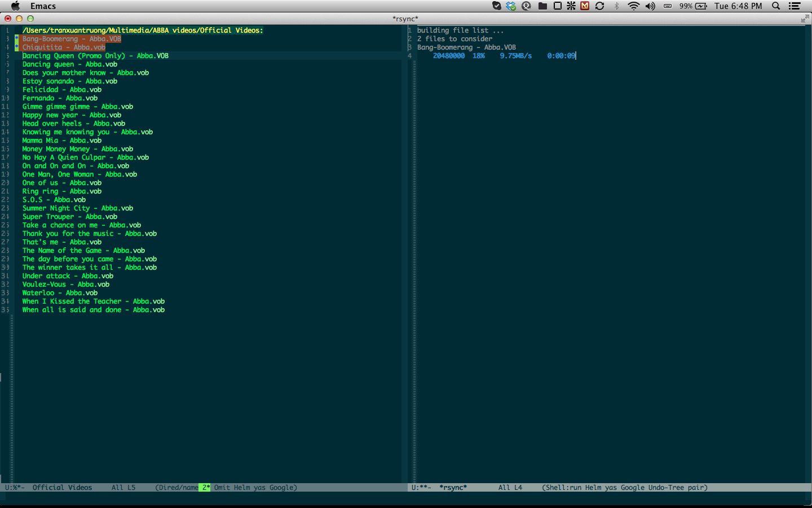Screen dimensions: 812x508
Task: Click the folder icon in the menu bar
Action: [542, 6]
